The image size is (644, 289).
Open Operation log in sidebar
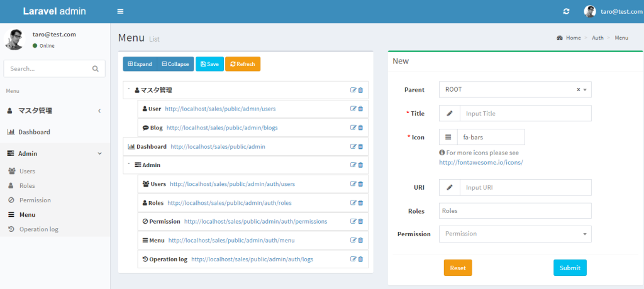pos(38,229)
